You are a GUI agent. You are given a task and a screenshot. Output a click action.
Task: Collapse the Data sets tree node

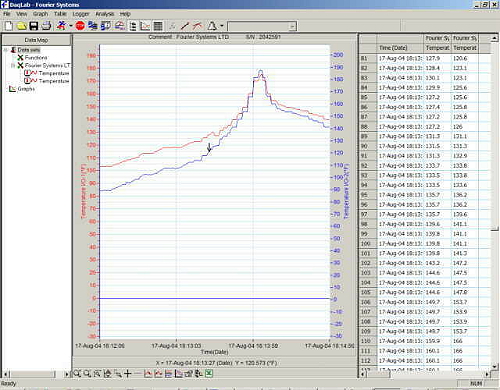pos(6,50)
